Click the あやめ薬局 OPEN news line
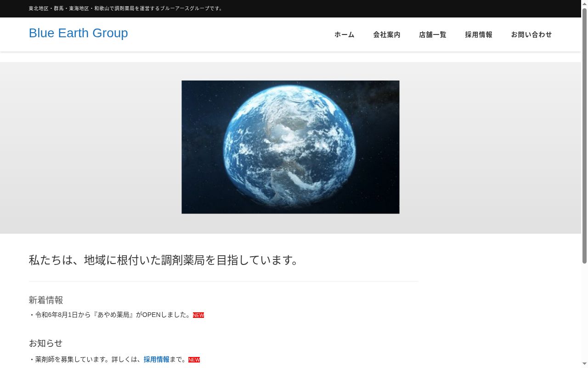Image resolution: width=588 pixels, height=368 pixels. (110, 315)
